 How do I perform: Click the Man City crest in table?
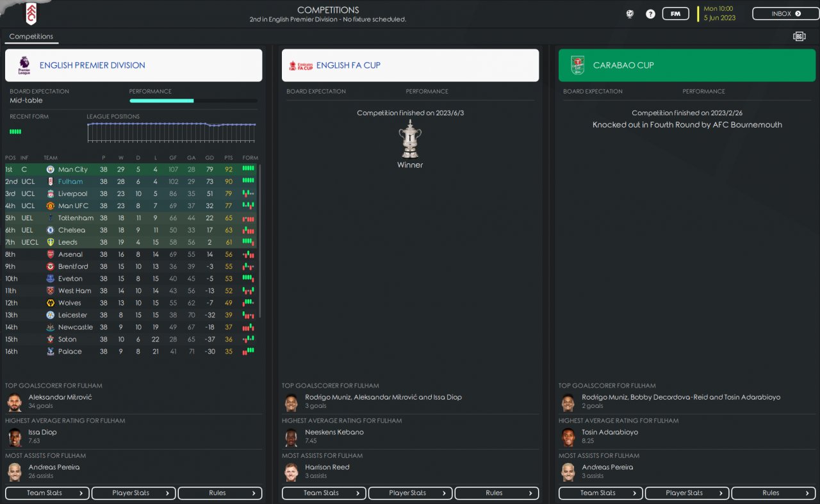click(50, 170)
